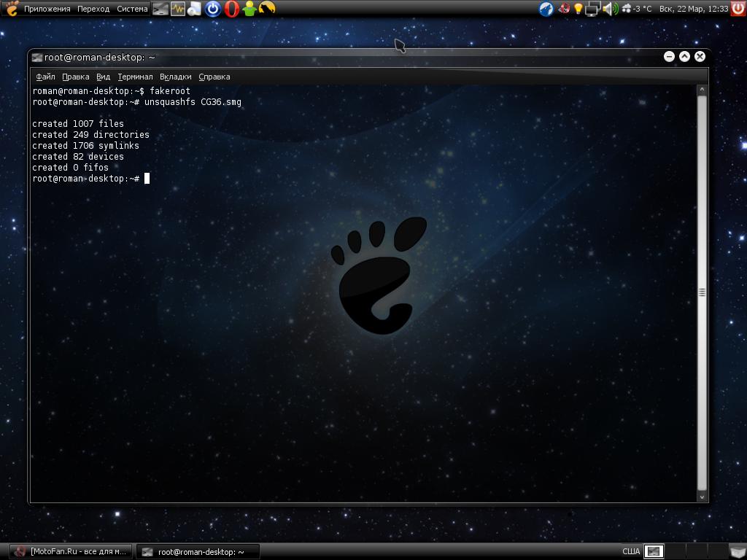The image size is (747, 560).
Task: Open the Приложения menu in top panel
Action: click(x=47, y=9)
